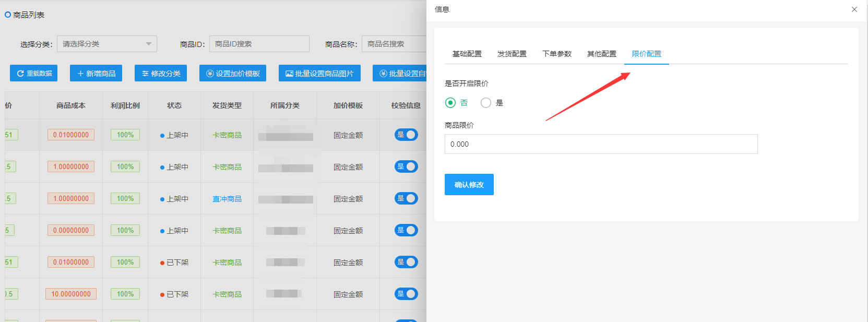Close the 信息 panel with the X icon

[x=854, y=9]
